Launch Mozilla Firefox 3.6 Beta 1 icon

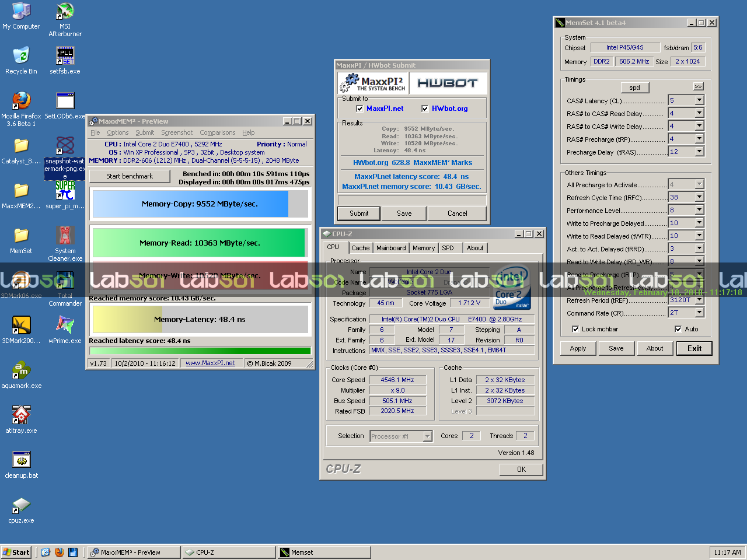click(21, 109)
